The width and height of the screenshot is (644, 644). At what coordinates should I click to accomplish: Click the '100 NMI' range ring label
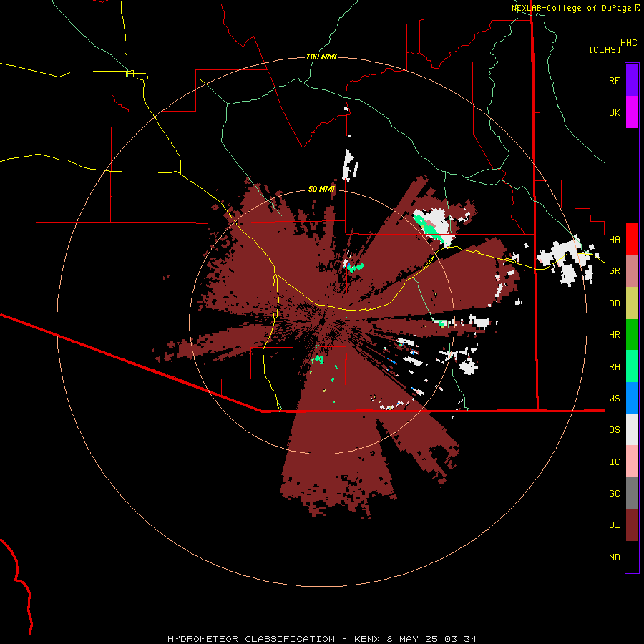tap(321, 57)
